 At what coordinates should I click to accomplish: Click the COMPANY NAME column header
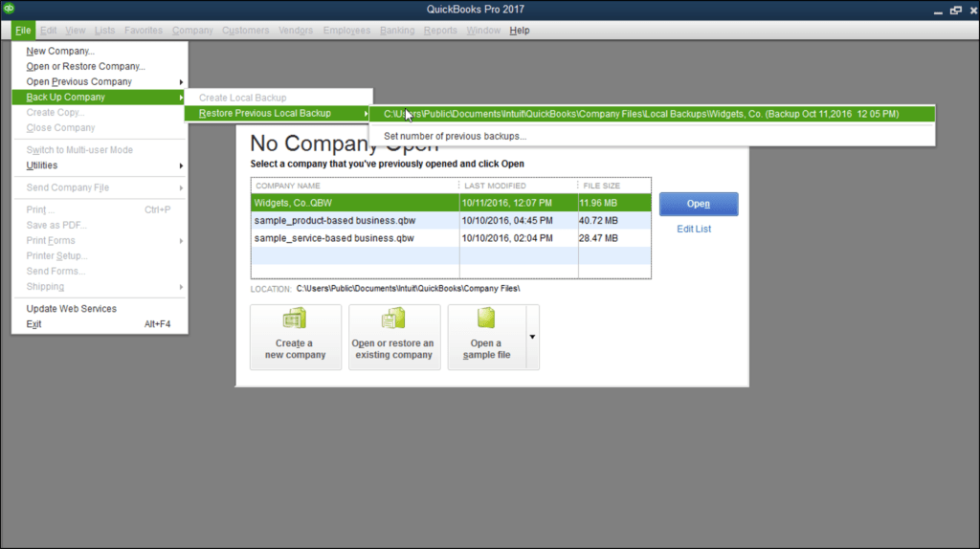pos(355,186)
